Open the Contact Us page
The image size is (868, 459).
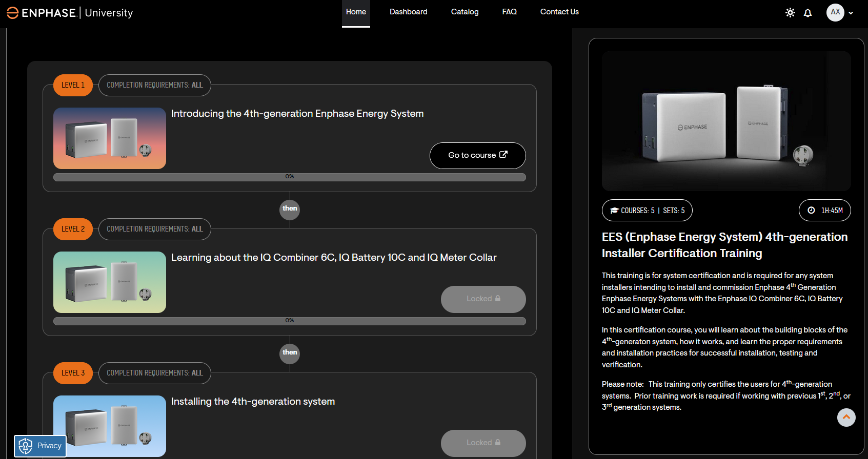point(559,12)
